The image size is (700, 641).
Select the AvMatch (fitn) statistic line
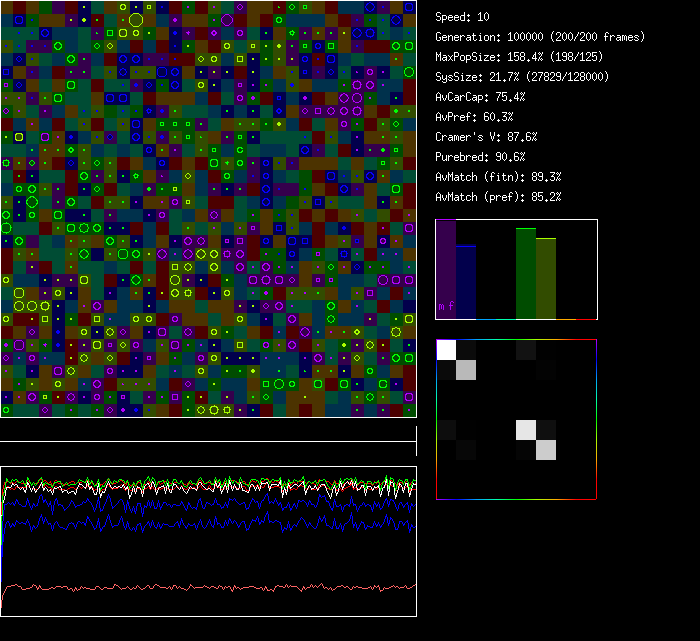coord(498,177)
